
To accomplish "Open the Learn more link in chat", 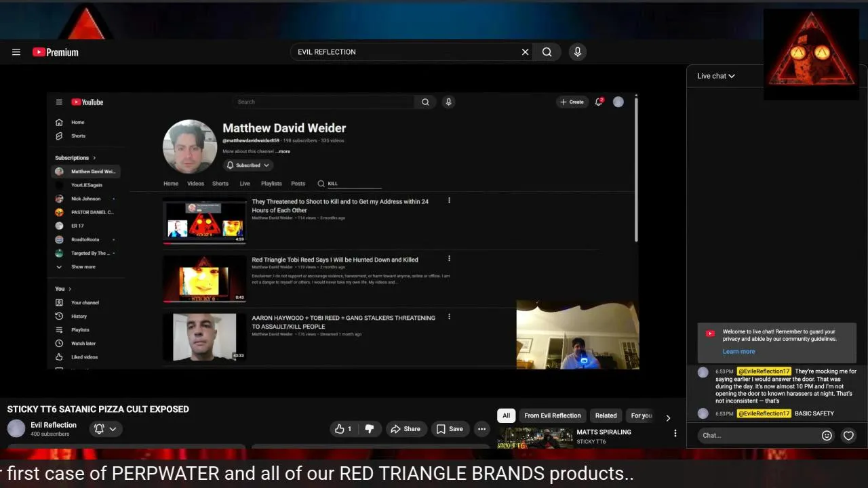I will pyautogui.click(x=738, y=351).
